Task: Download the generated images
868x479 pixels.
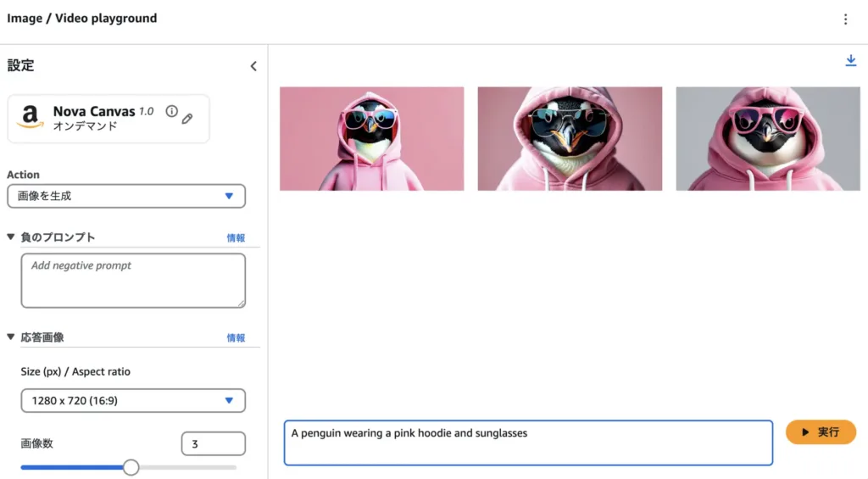Action: tap(851, 60)
